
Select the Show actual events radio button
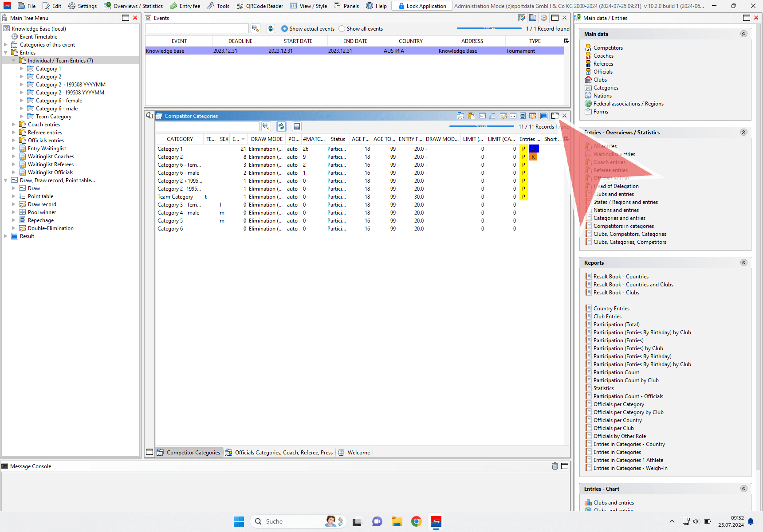click(285, 29)
